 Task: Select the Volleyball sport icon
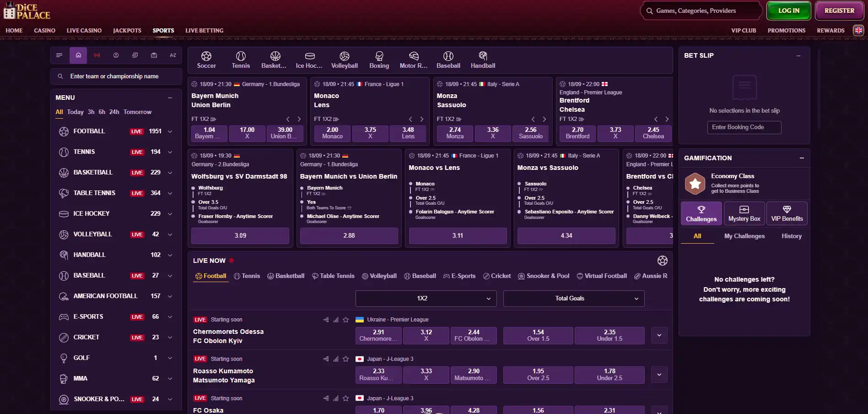pyautogui.click(x=345, y=60)
